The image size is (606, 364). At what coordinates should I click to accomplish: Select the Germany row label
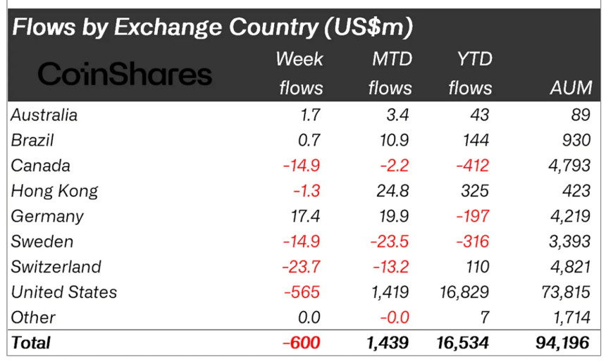click(47, 216)
